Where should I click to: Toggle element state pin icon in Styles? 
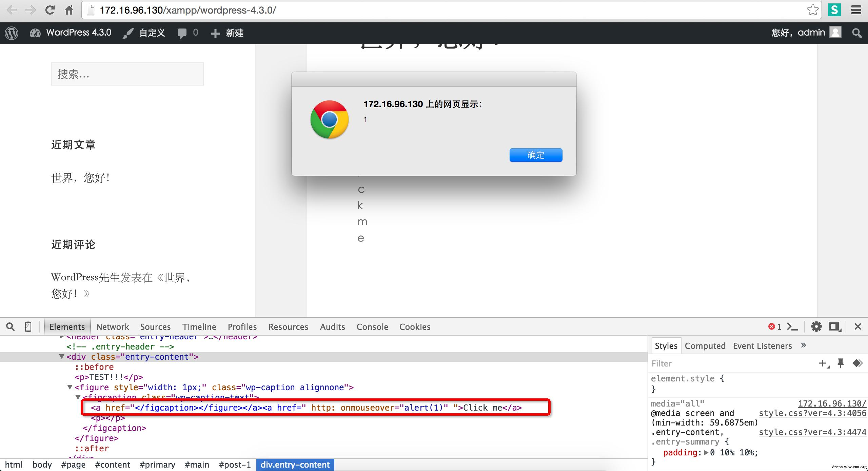point(841,363)
